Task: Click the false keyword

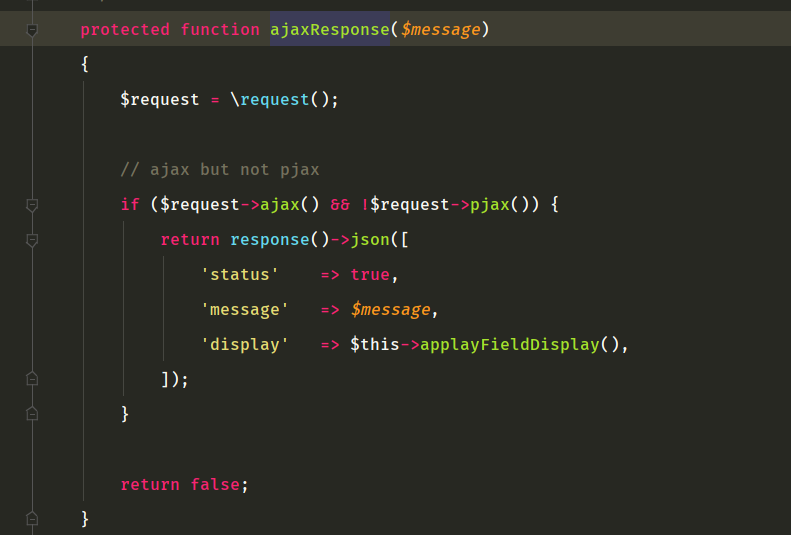Action: click(x=215, y=485)
